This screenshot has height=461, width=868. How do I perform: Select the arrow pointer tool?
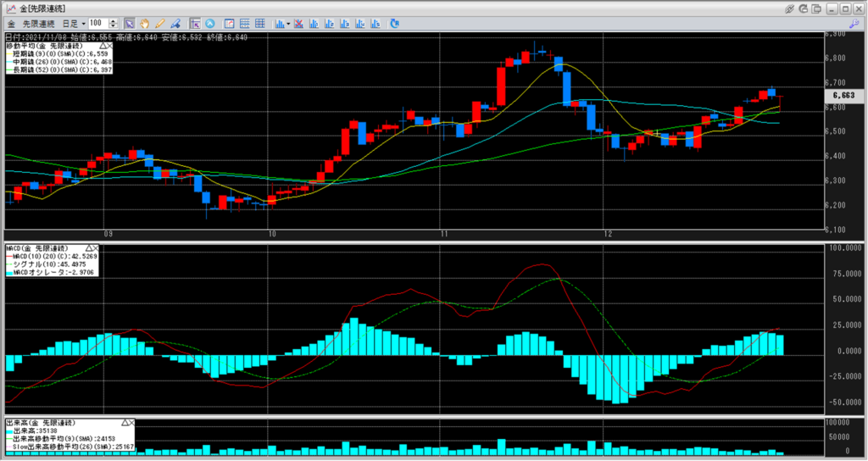click(x=130, y=23)
